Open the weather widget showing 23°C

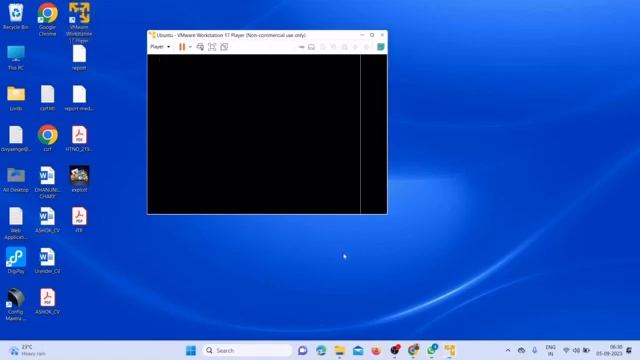tap(28, 350)
